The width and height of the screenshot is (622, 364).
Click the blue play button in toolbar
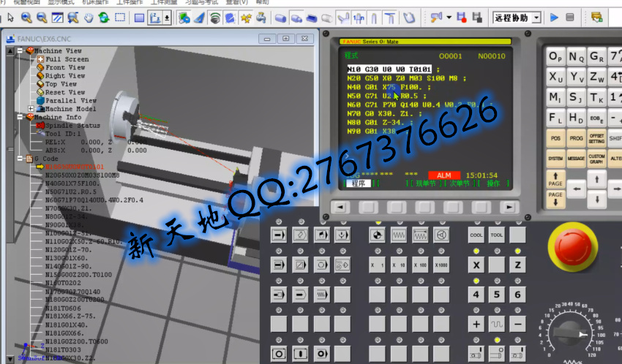point(554,18)
